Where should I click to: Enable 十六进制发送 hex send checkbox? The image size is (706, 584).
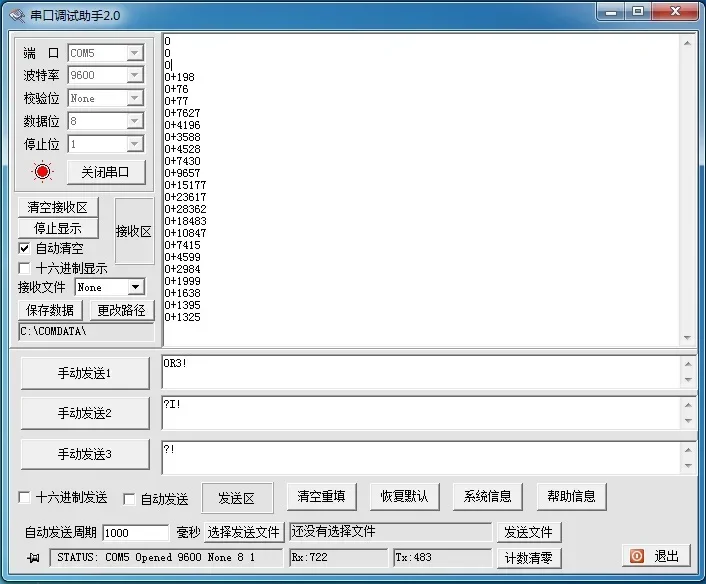pos(24,498)
